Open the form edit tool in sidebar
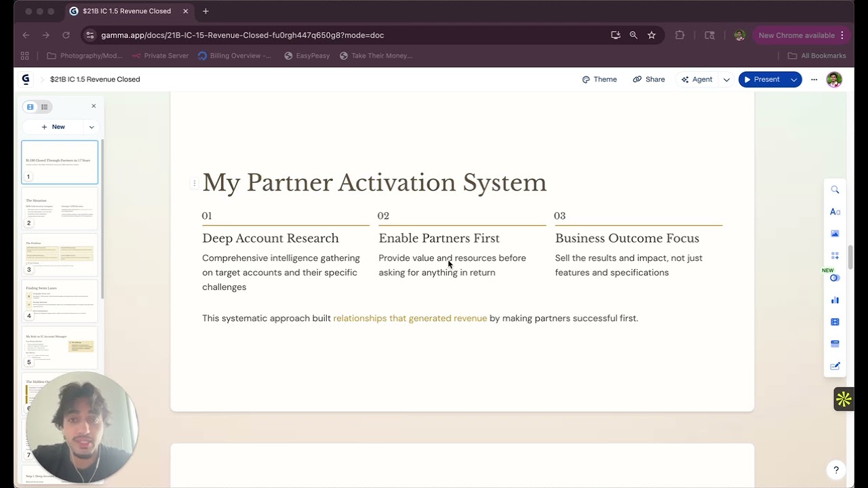 point(835,366)
